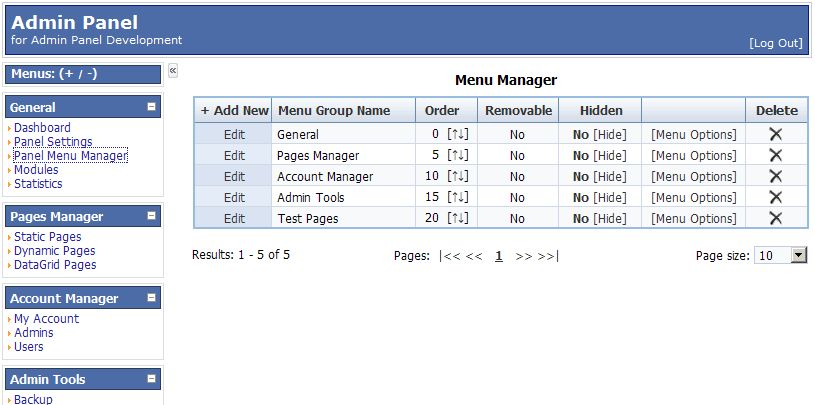Delete the Pages Manager row
This screenshot has width=815, height=405.
pyautogui.click(x=775, y=155)
